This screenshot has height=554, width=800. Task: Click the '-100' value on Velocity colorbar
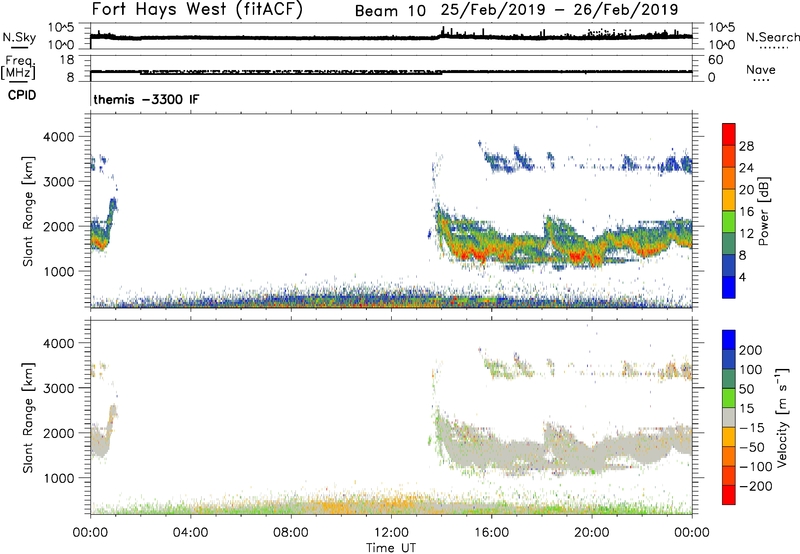click(x=756, y=466)
